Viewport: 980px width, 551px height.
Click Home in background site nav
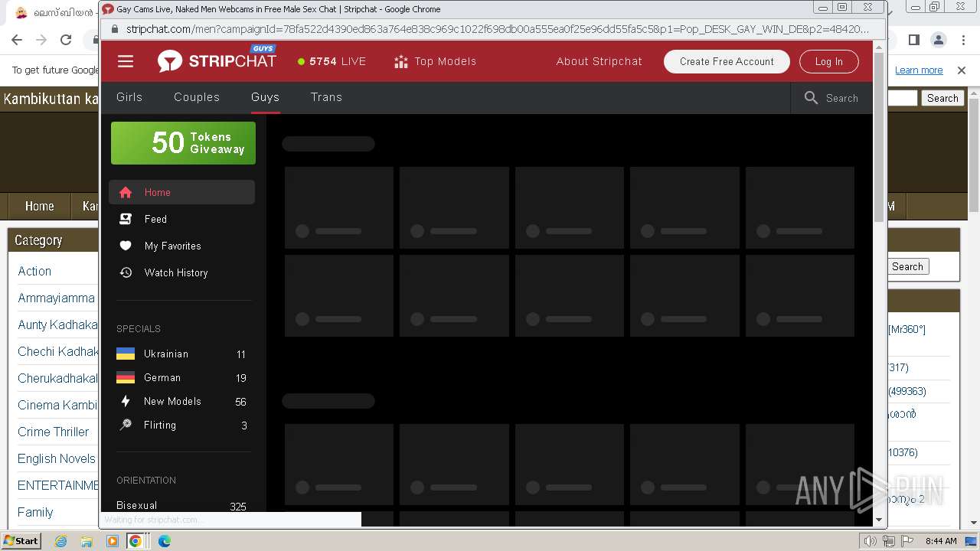coord(39,206)
